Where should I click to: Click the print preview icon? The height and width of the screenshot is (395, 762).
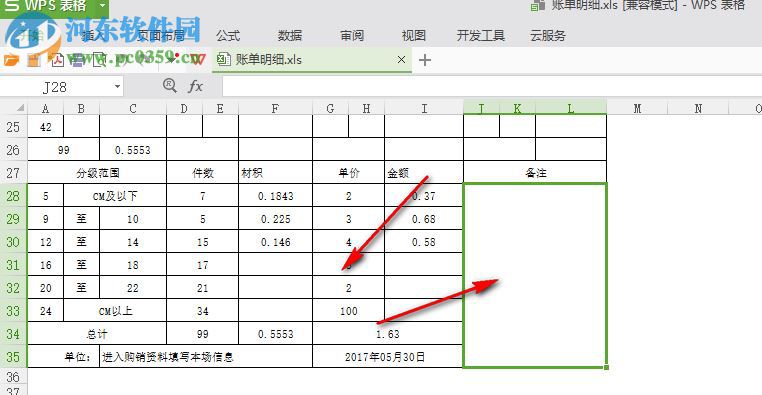[x=100, y=60]
